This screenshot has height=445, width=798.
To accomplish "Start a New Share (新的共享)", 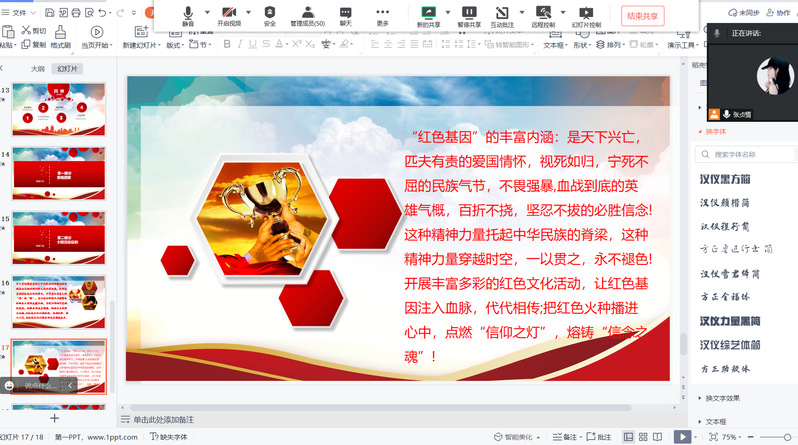I will [429, 16].
